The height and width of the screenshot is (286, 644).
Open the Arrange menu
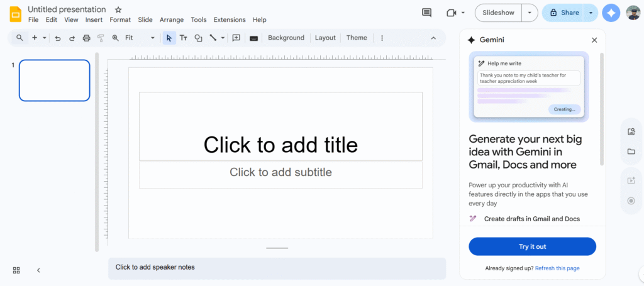coord(172,20)
